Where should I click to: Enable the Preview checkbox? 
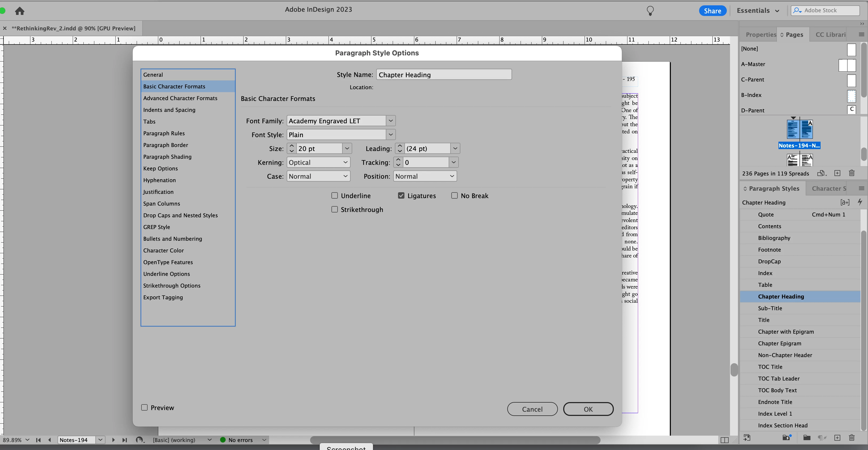pyautogui.click(x=145, y=408)
